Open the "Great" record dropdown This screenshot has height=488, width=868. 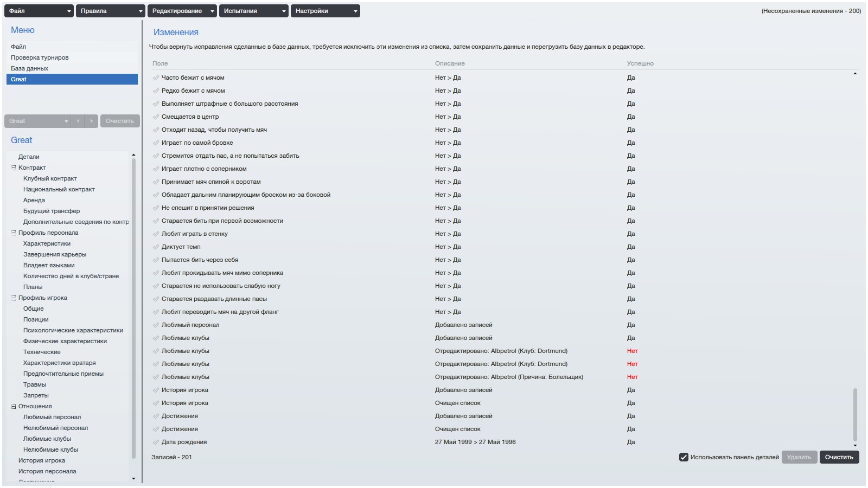(x=38, y=121)
